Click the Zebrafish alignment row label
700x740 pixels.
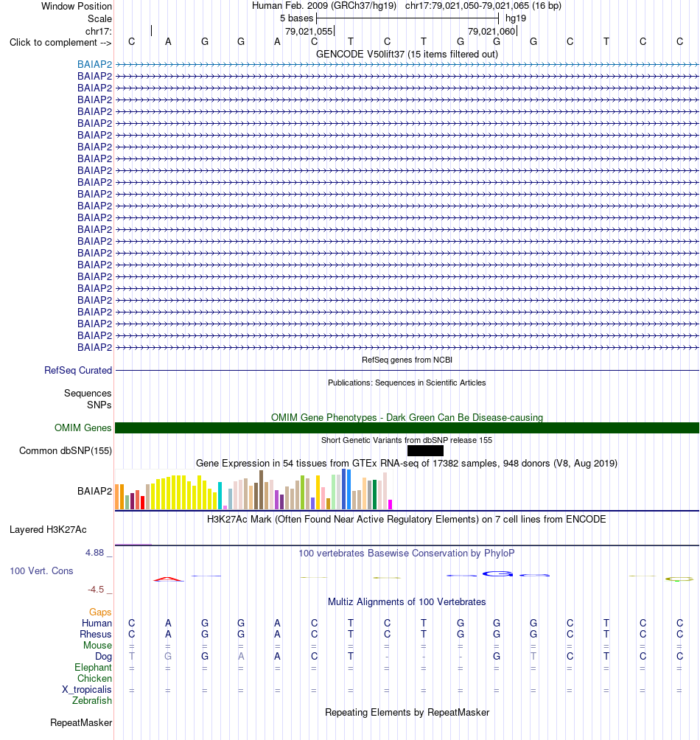(x=92, y=700)
